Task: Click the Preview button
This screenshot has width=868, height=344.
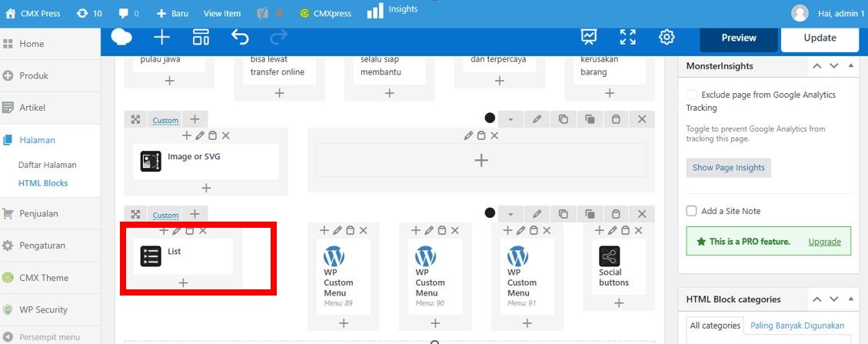Action: pyautogui.click(x=739, y=38)
